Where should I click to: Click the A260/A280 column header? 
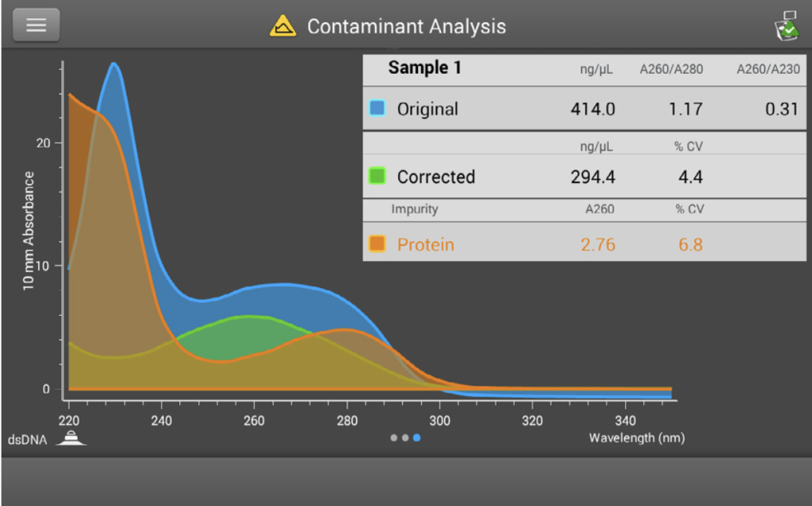click(671, 69)
